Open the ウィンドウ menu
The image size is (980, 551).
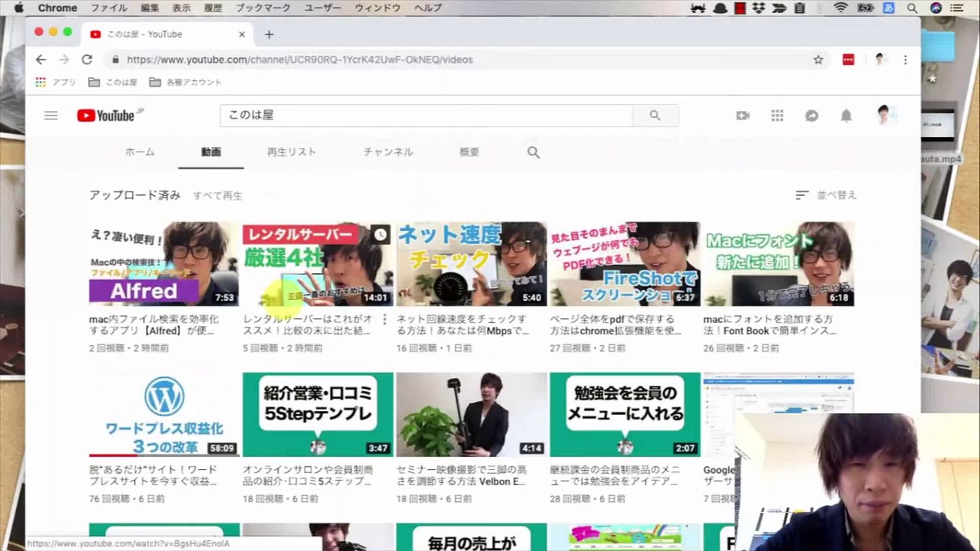coord(377,8)
